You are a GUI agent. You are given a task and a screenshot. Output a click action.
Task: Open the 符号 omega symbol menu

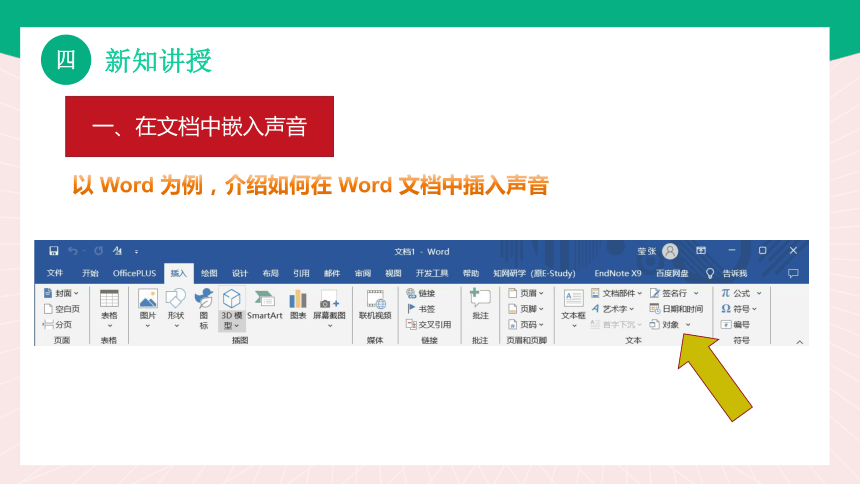coord(739,308)
